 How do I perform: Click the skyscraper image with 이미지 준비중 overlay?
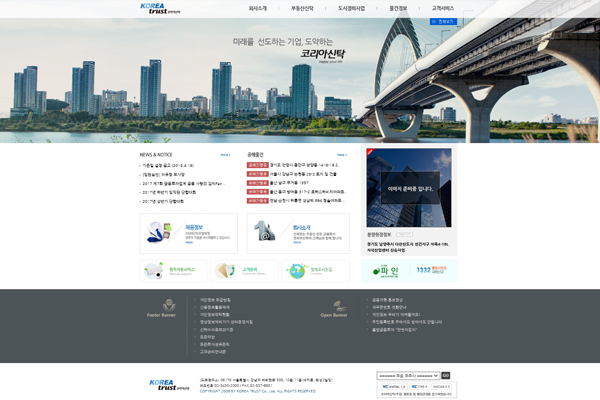click(409, 188)
